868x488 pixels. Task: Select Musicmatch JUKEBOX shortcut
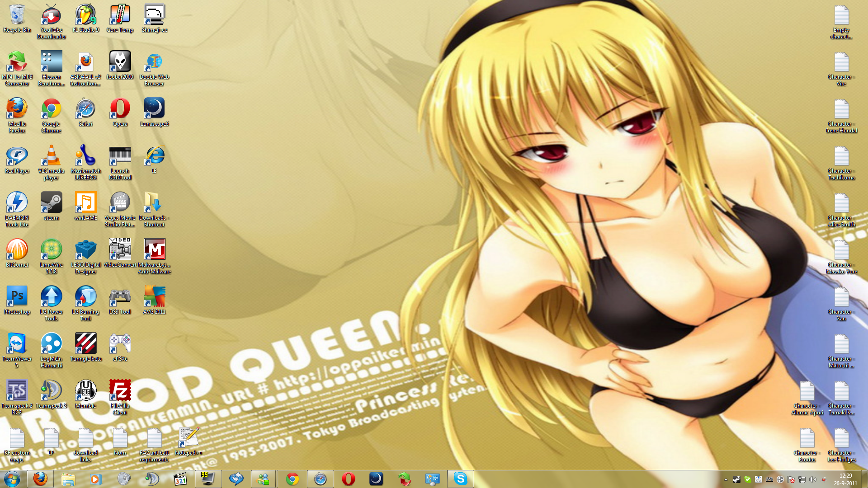[86, 163]
